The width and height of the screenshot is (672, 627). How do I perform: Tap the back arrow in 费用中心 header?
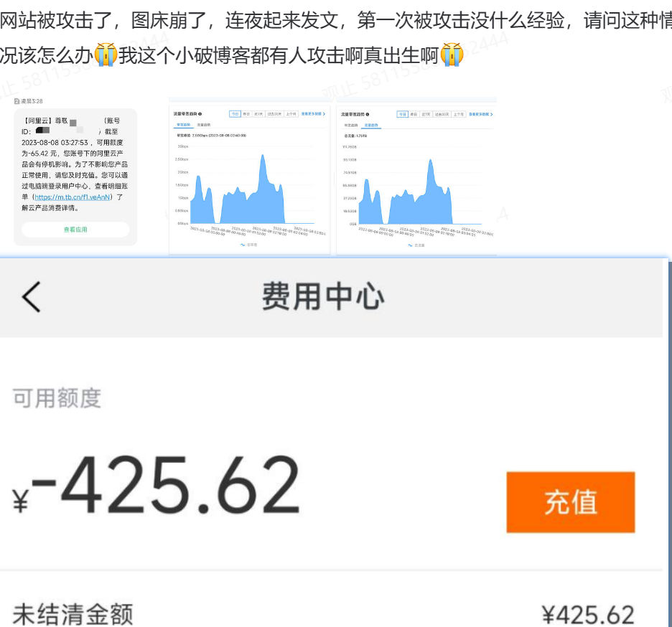click(31, 296)
